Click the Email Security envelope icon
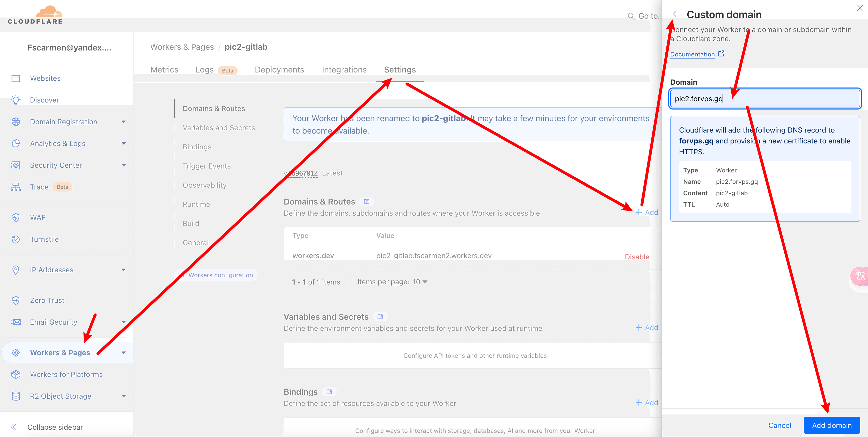This screenshot has height=437, width=868. pyautogui.click(x=16, y=322)
